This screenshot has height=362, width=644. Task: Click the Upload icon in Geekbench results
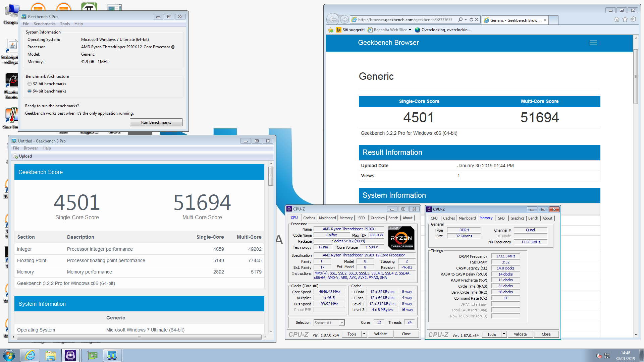pyautogui.click(x=15, y=156)
